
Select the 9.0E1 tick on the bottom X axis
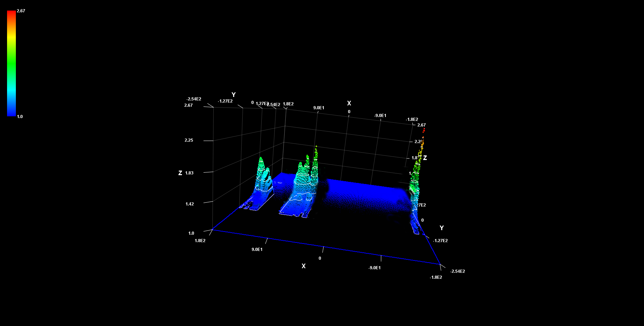tap(257, 248)
